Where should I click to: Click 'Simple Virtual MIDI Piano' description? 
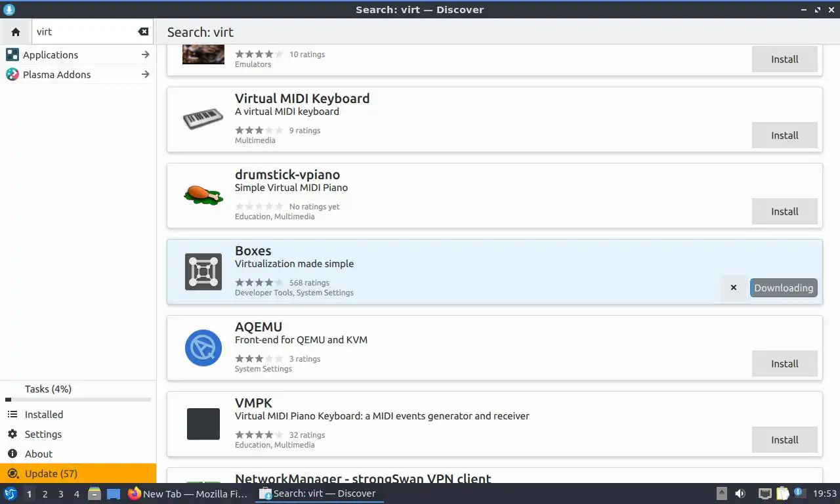(x=291, y=188)
